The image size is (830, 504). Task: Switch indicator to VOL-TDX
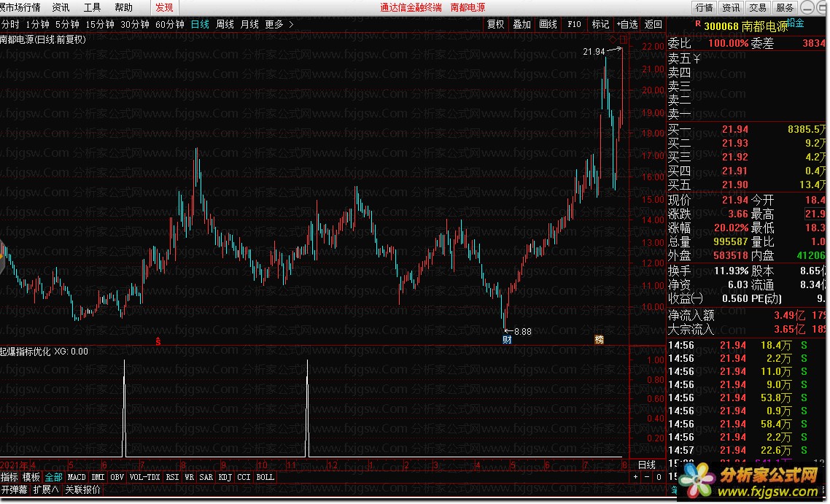coord(144,477)
